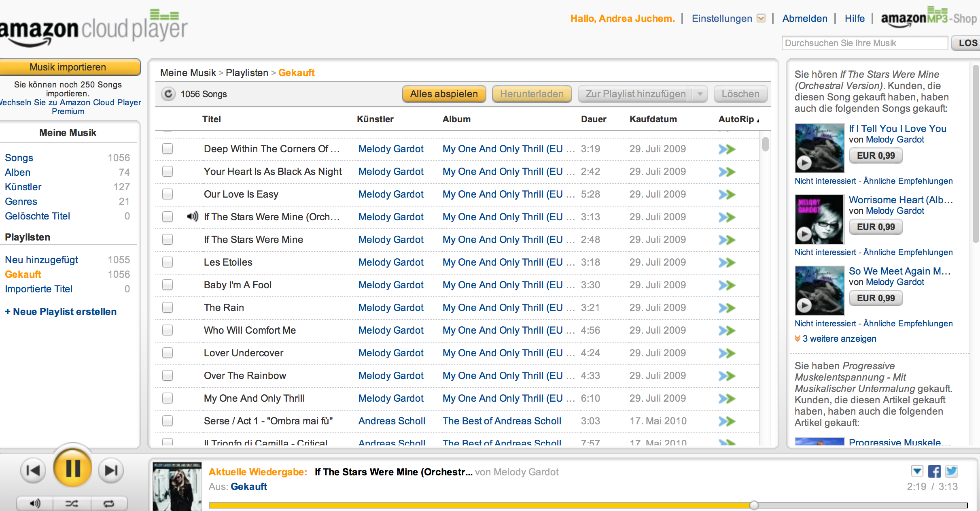Viewport: 980px width, 511px height.
Task: Skip to the previous track
Action: [33, 471]
